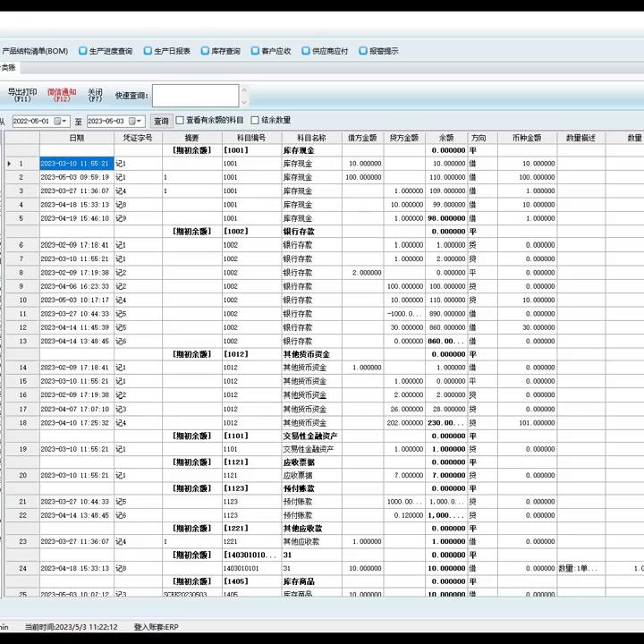Click 导出打印 (F11) button
Screen dimensions: 644x644
(22, 95)
